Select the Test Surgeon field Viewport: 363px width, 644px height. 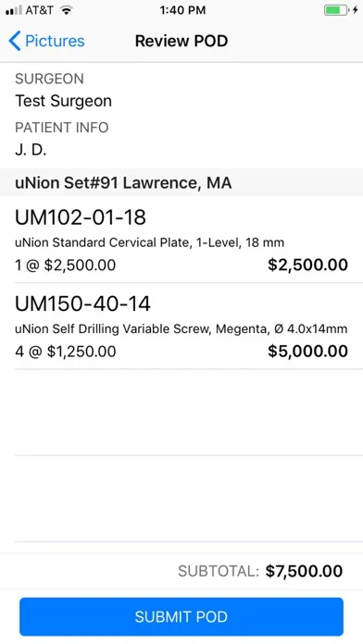point(63,101)
